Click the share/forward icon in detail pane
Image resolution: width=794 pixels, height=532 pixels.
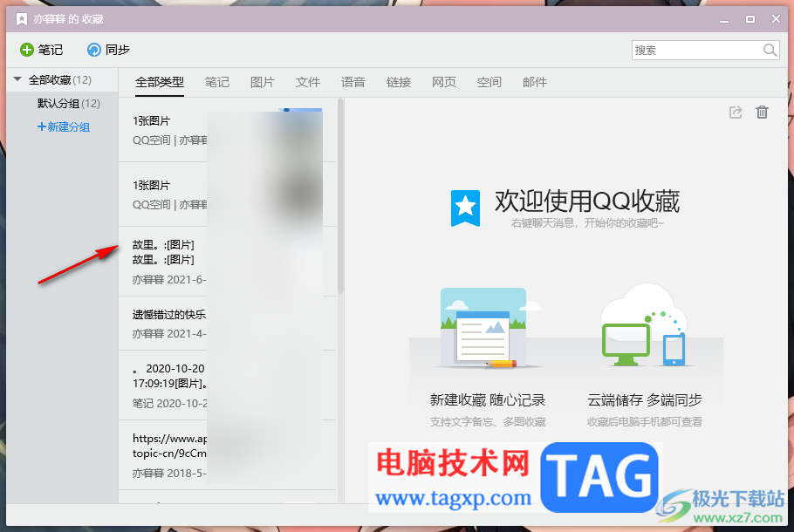pos(736,112)
